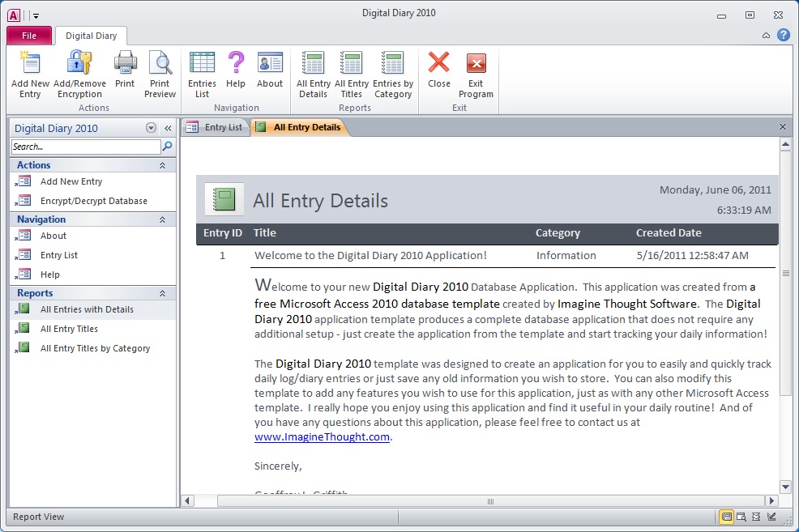
Task: Select the entry title starting 'Welcome to the Digital Diary'
Action: [370, 256]
